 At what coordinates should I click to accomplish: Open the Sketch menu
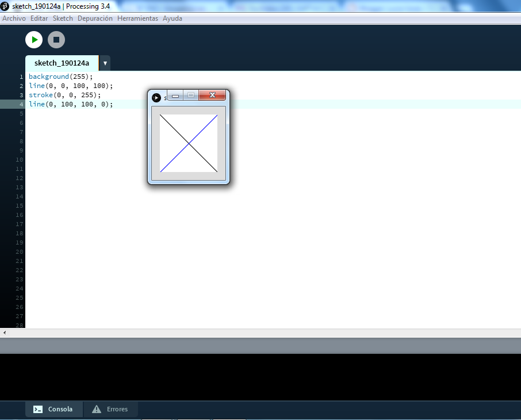pos(63,18)
